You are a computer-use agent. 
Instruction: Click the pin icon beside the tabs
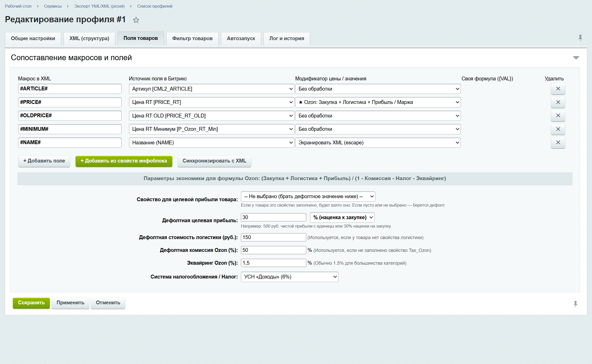click(x=580, y=38)
